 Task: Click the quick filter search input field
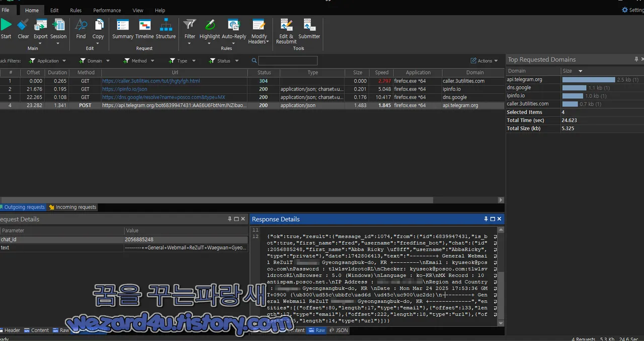pos(288,61)
